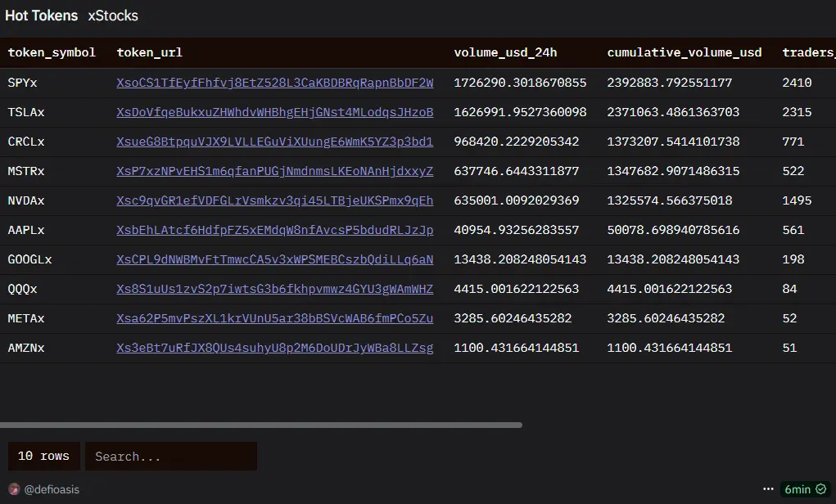Image resolution: width=836 pixels, height=504 pixels.
Task: Click inside the Search field
Action: coord(170,456)
